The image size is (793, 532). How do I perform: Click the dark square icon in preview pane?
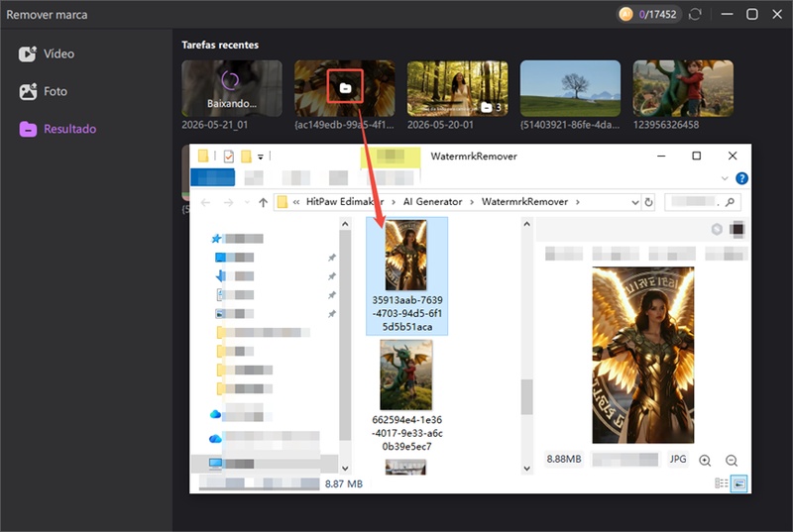737,230
